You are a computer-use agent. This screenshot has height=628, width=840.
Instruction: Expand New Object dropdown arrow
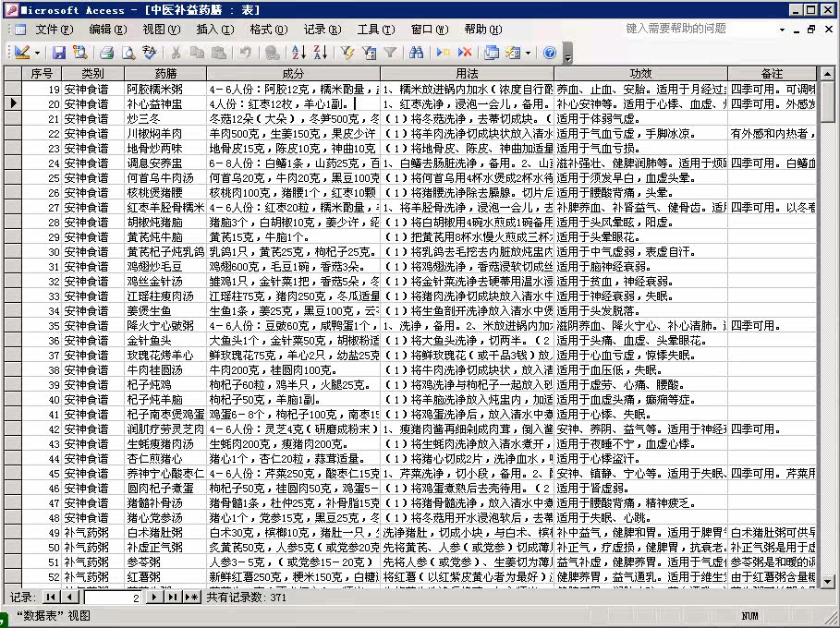coord(529,53)
